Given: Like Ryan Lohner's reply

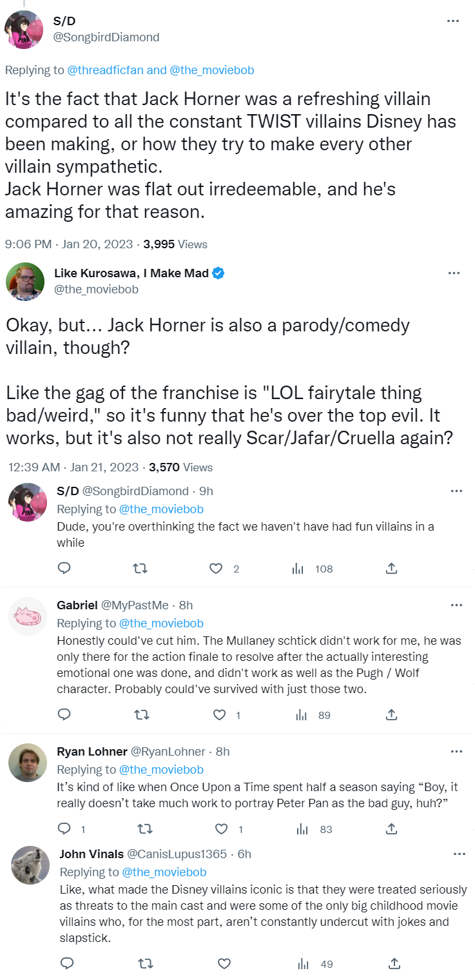Looking at the screenshot, I should (x=221, y=829).
